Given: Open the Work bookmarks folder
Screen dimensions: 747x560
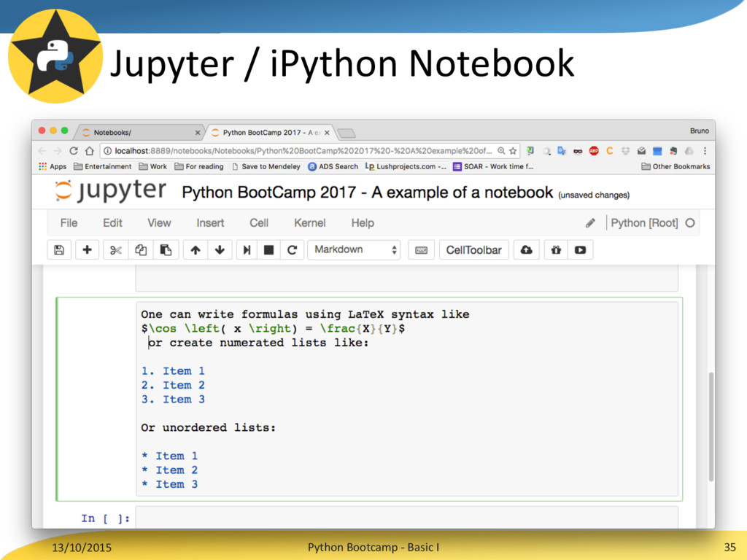Looking at the screenshot, I should pos(153,167).
